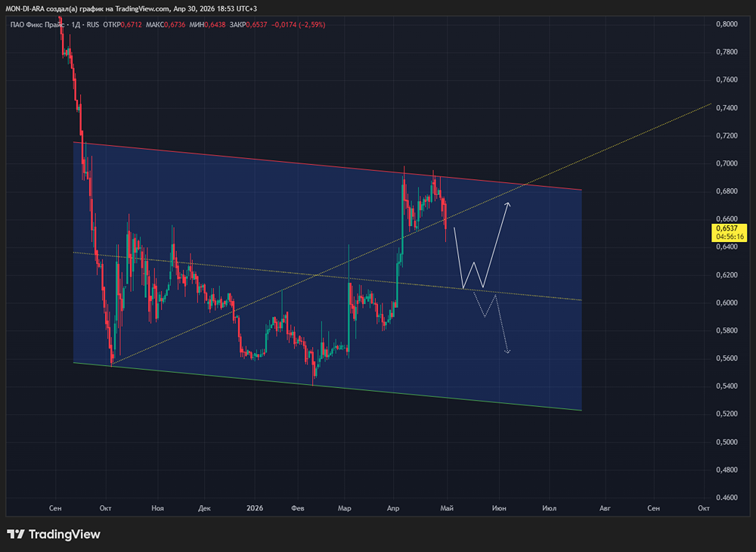
Task: Click the 0,5600 price axis label
Action: (727, 358)
